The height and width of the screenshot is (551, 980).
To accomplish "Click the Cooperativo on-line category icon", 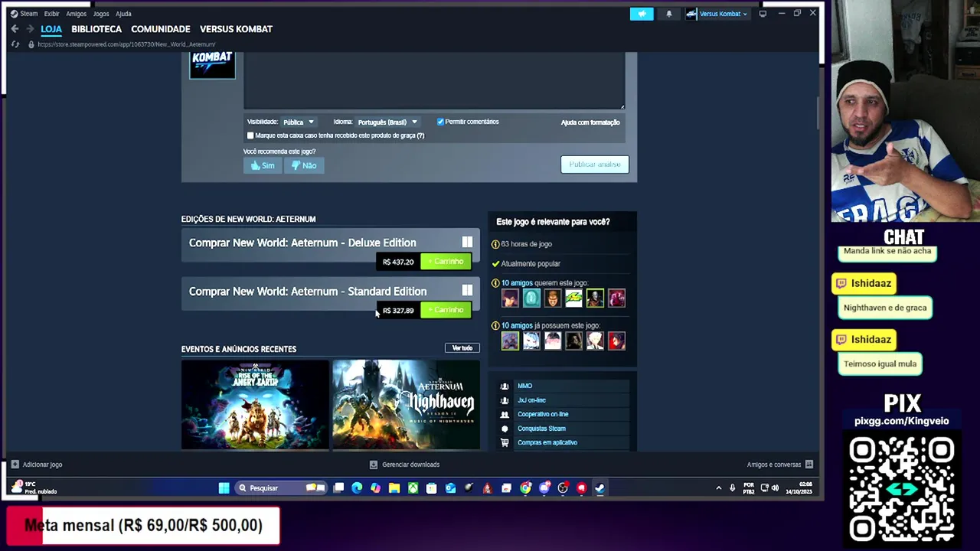I will [x=505, y=415].
